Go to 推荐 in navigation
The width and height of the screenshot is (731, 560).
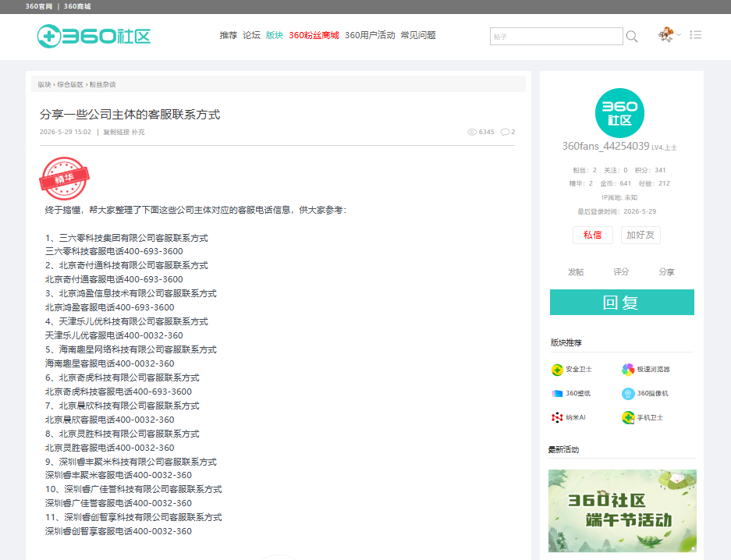pos(229,35)
